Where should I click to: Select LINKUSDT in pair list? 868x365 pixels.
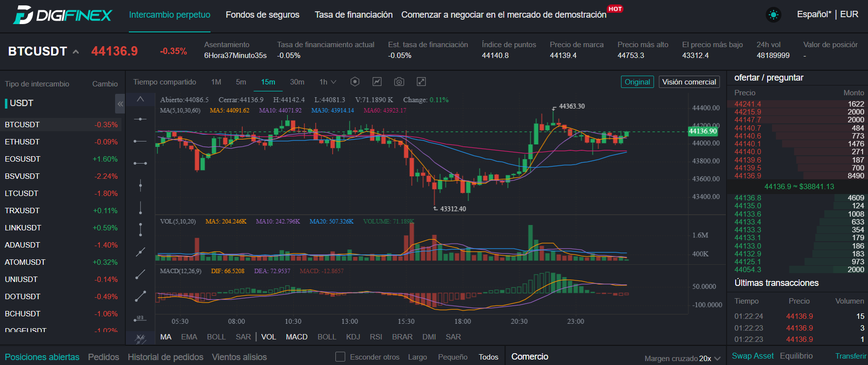point(61,228)
